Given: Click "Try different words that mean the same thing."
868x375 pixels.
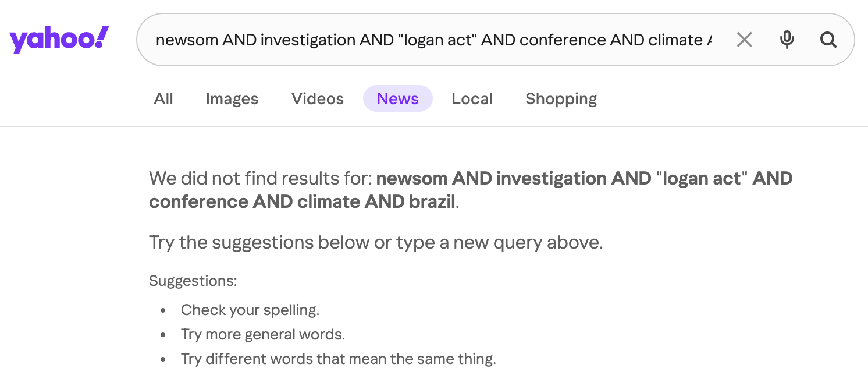Looking at the screenshot, I should tap(338, 359).
